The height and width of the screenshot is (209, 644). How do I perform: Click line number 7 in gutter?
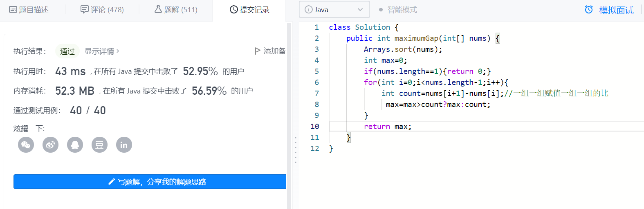coord(317,93)
